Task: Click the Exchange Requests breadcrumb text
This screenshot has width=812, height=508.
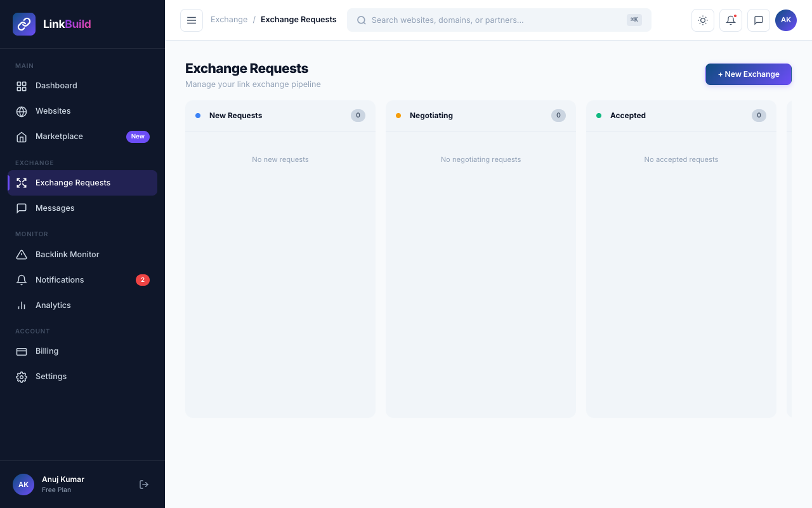Action: 299,20
